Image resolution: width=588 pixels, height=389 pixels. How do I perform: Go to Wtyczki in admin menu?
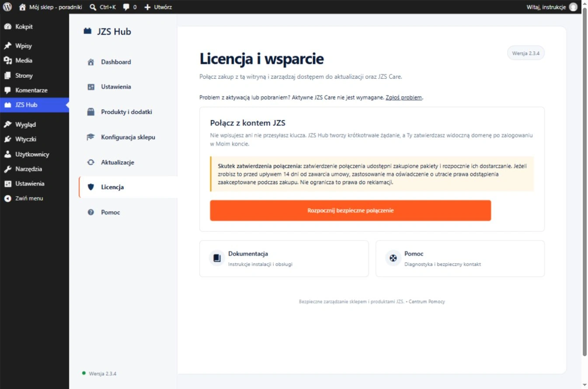click(35, 139)
